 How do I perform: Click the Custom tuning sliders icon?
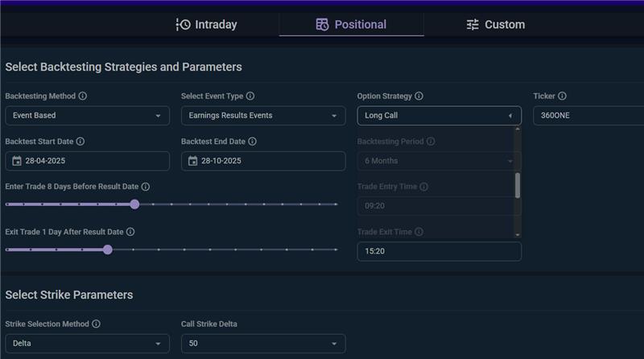click(473, 25)
